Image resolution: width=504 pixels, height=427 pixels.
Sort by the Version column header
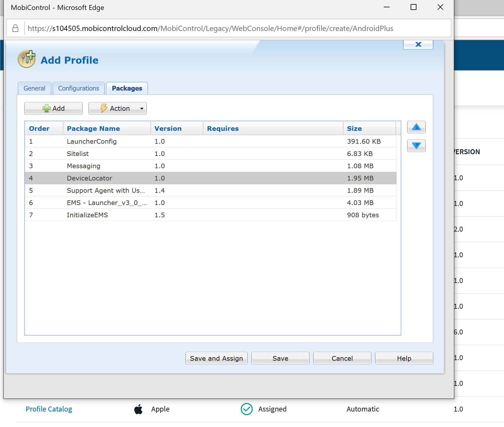pyautogui.click(x=177, y=129)
